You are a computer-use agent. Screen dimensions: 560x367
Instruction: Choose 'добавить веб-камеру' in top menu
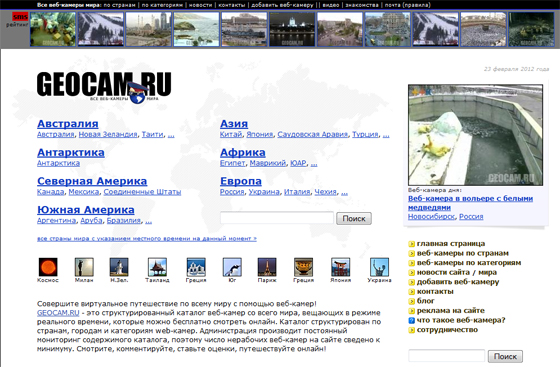pyautogui.click(x=282, y=5)
